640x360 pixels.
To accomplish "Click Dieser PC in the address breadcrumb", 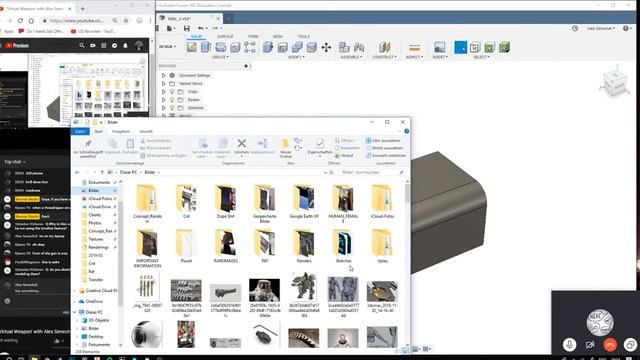I will (x=128, y=172).
